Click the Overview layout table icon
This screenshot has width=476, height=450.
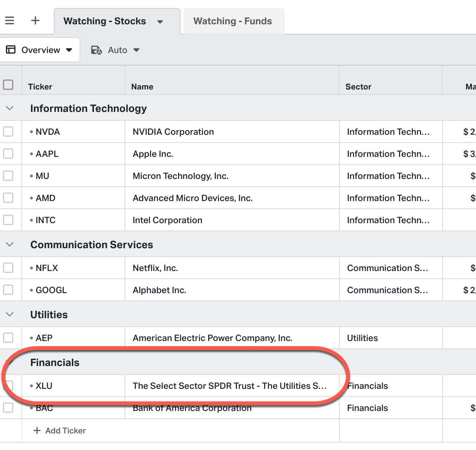point(11,50)
